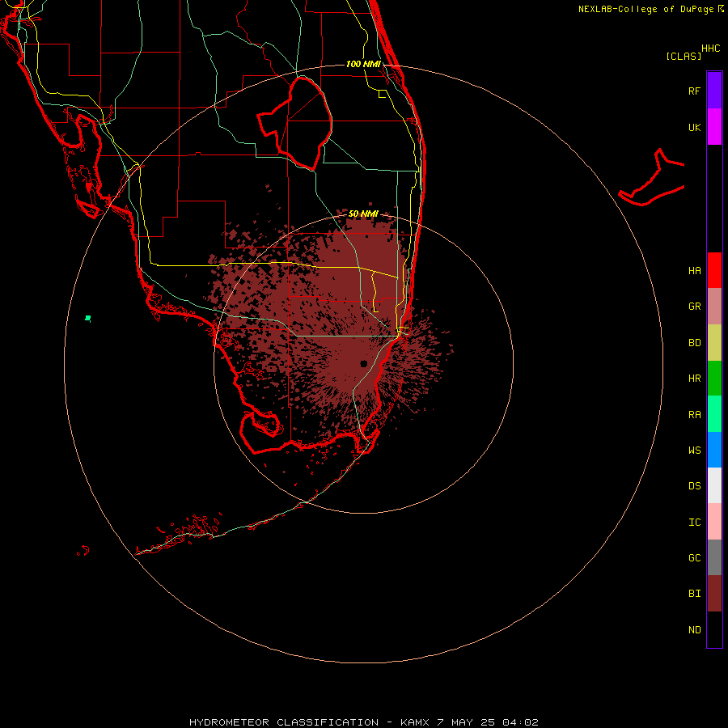The height and width of the screenshot is (728, 728).
Task: Click the BI dark red legend swatch
Action: tap(714, 594)
